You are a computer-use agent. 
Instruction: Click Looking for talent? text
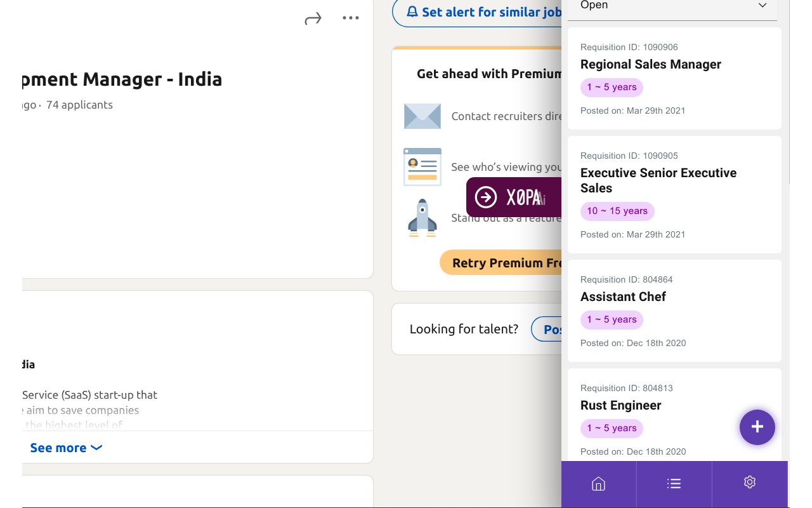coord(464,329)
